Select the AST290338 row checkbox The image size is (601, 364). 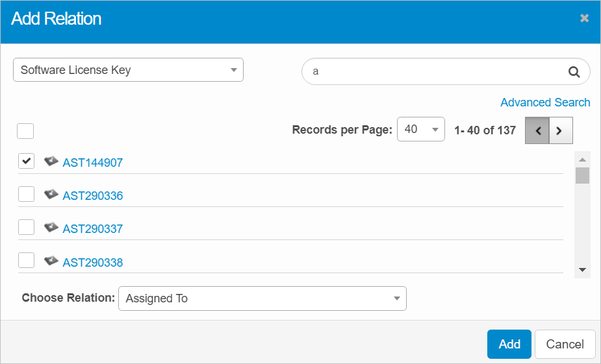click(26, 261)
